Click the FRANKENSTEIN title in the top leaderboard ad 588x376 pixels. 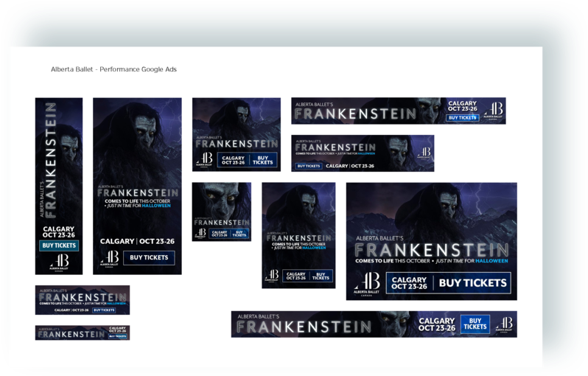coord(355,114)
